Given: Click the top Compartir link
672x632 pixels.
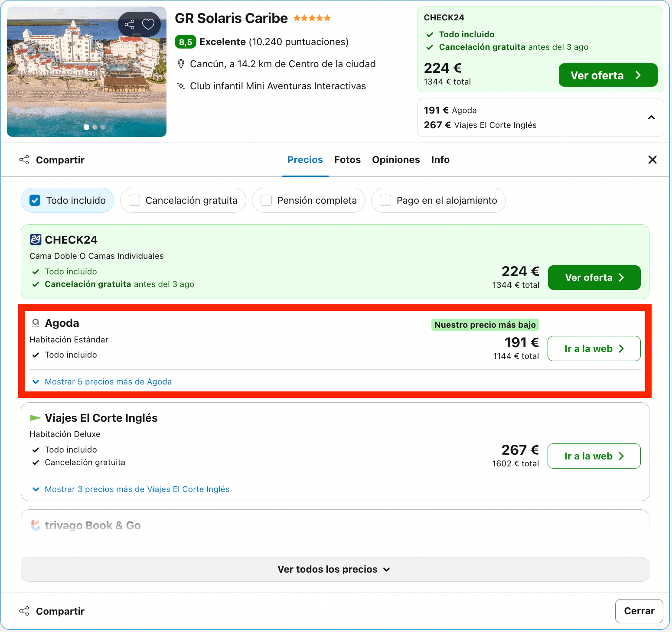Looking at the screenshot, I should click(x=60, y=160).
